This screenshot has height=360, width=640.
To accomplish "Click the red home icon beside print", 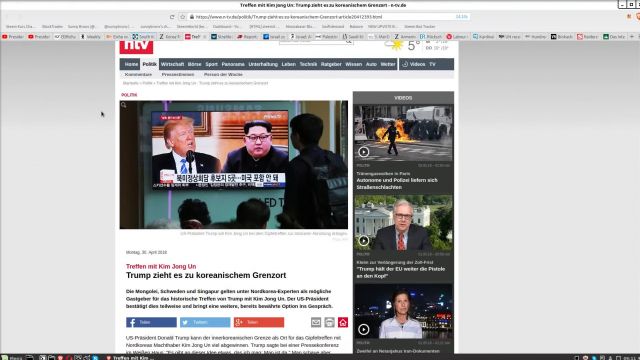I will 343,322.
